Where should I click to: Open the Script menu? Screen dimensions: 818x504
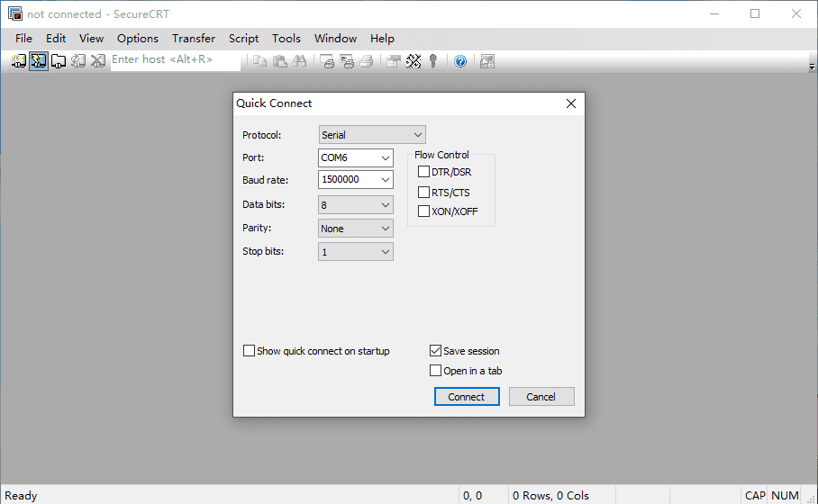pyautogui.click(x=243, y=39)
